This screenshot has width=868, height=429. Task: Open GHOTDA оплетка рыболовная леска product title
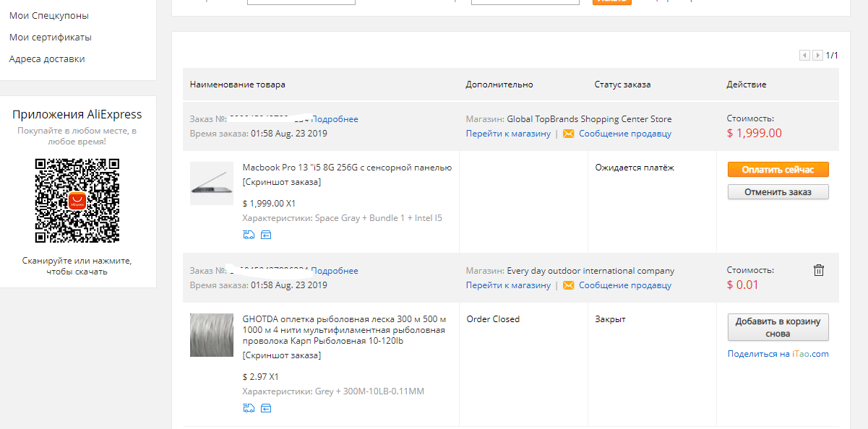tap(345, 330)
